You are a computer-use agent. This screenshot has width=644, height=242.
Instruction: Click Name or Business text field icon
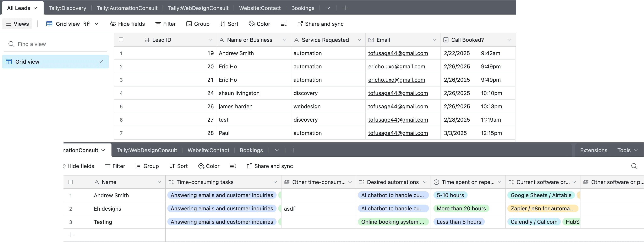point(222,40)
